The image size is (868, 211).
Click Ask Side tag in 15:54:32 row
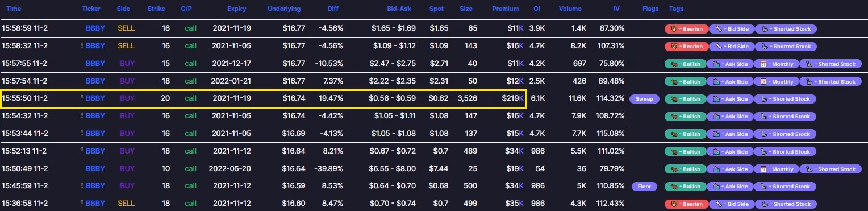(x=732, y=117)
